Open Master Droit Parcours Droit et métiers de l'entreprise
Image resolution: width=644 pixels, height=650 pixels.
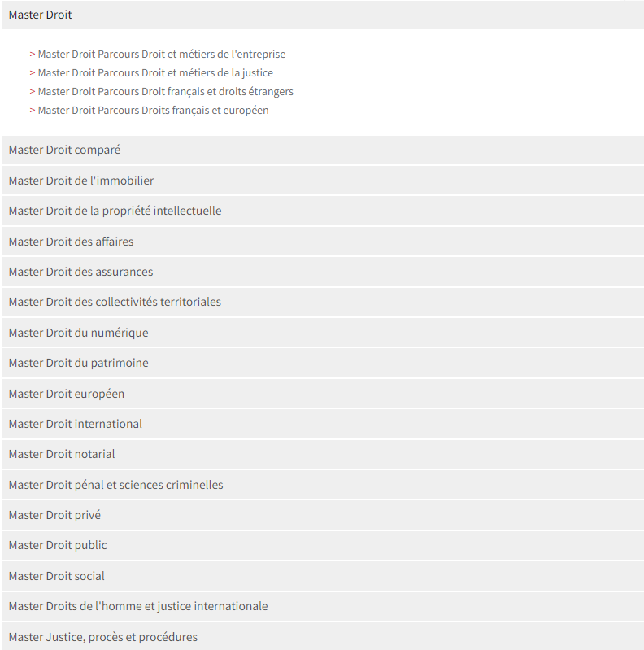[161, 55]
